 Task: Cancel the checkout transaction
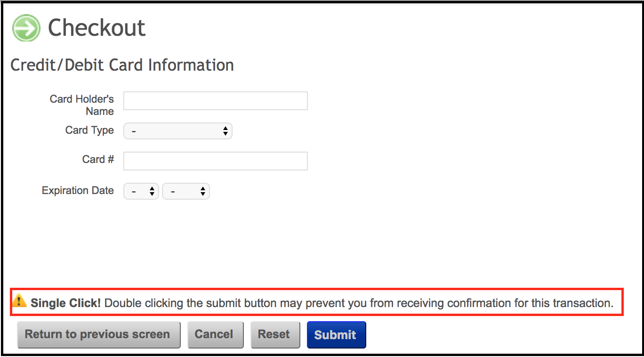215,334
